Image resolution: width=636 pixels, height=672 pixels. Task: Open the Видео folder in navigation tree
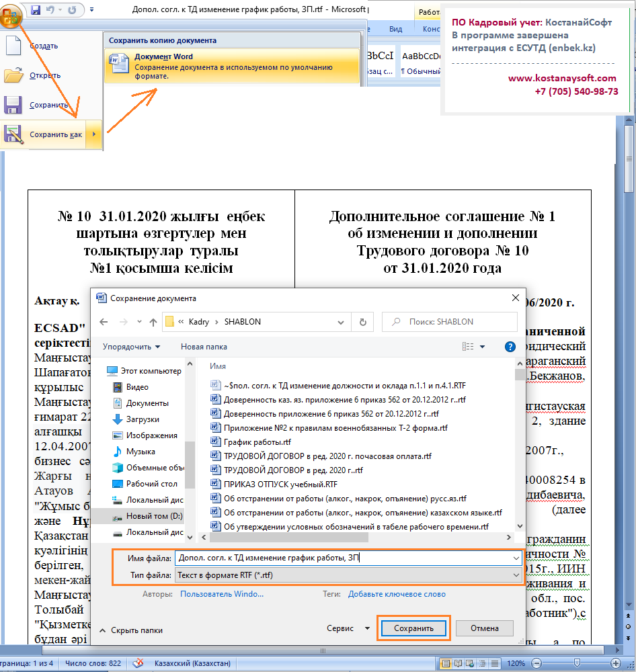pos(130,387)
